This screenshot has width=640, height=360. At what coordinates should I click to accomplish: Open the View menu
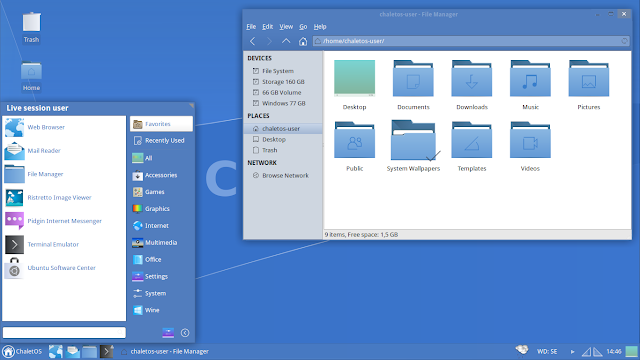pos(286,27)
